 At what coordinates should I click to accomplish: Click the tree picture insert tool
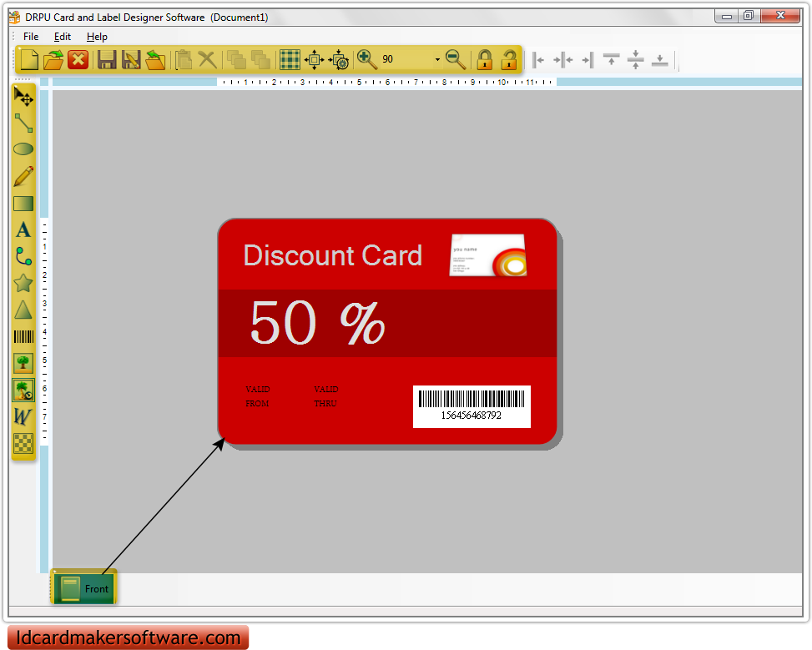point(23,363)
